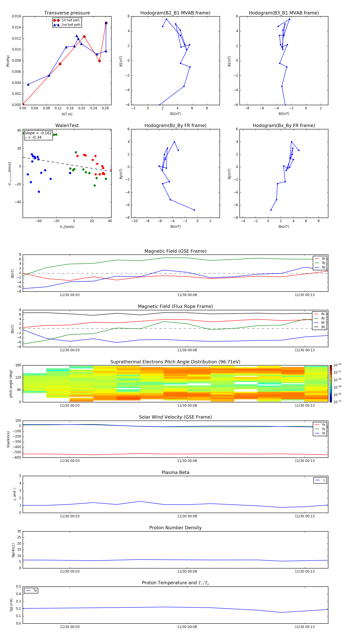Click the "Proton Temperature and Te/Tp" title
The width and height of the screenshot is (351, 644).
(175, 583)
